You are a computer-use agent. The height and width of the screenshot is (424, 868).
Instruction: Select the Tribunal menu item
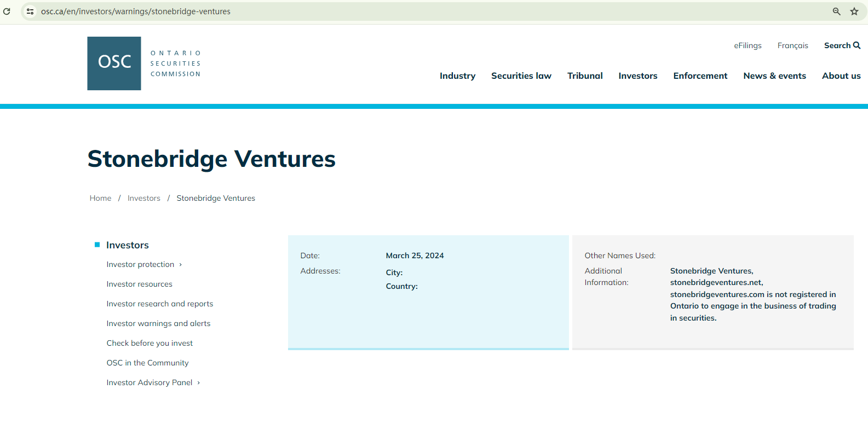click(x=585, y=76)
